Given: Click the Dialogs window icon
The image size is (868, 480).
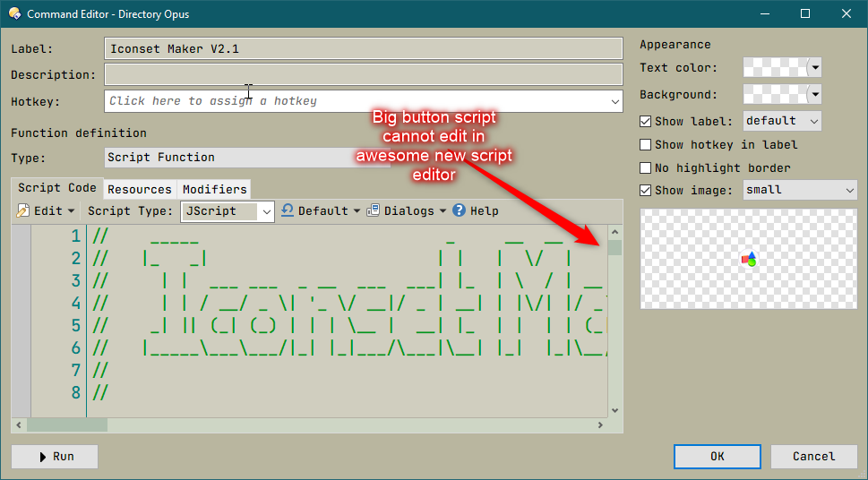Looking at the screenshot, I should tap(374, 210).
